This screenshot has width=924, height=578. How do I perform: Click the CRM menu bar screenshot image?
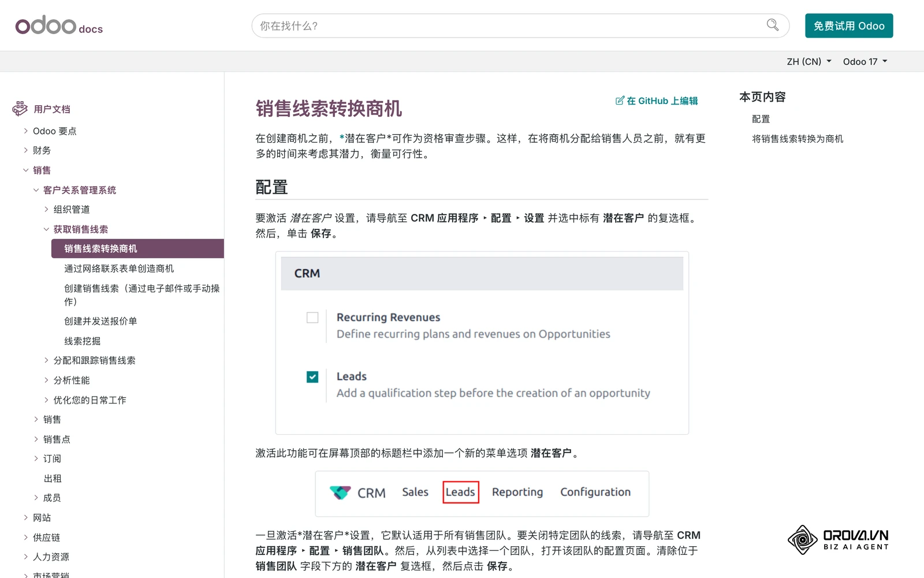[482, 494]
